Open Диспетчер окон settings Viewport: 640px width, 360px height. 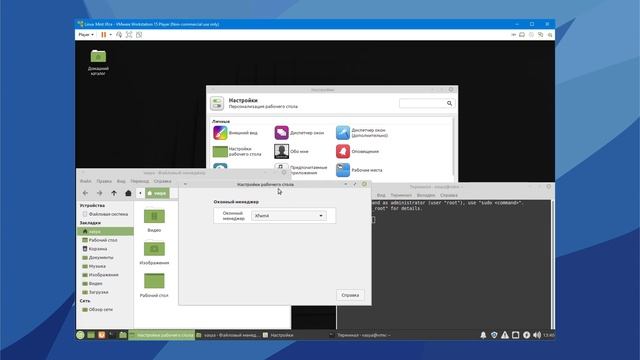(300, 133)
